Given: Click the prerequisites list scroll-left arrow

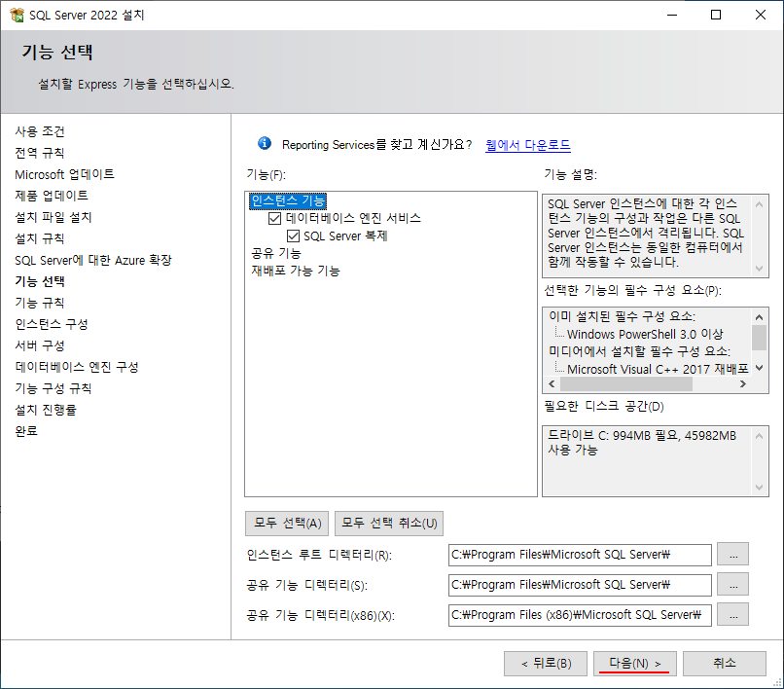Looking at the screenshot, I should pyautogui.click(x=552, y=383).
